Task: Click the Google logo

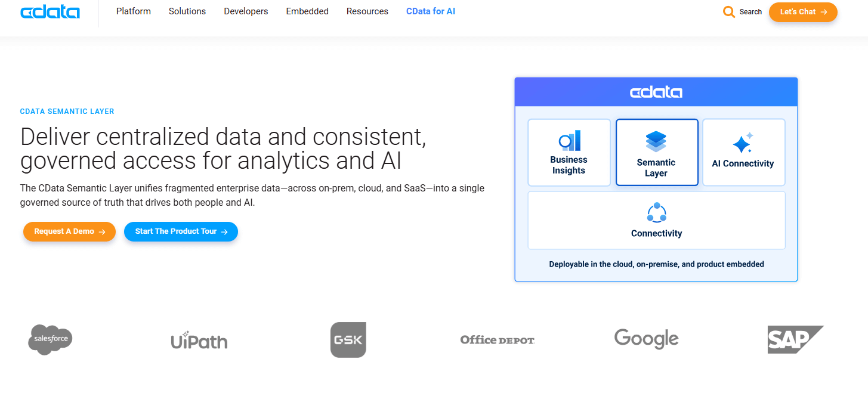Action: click(646, 339)
